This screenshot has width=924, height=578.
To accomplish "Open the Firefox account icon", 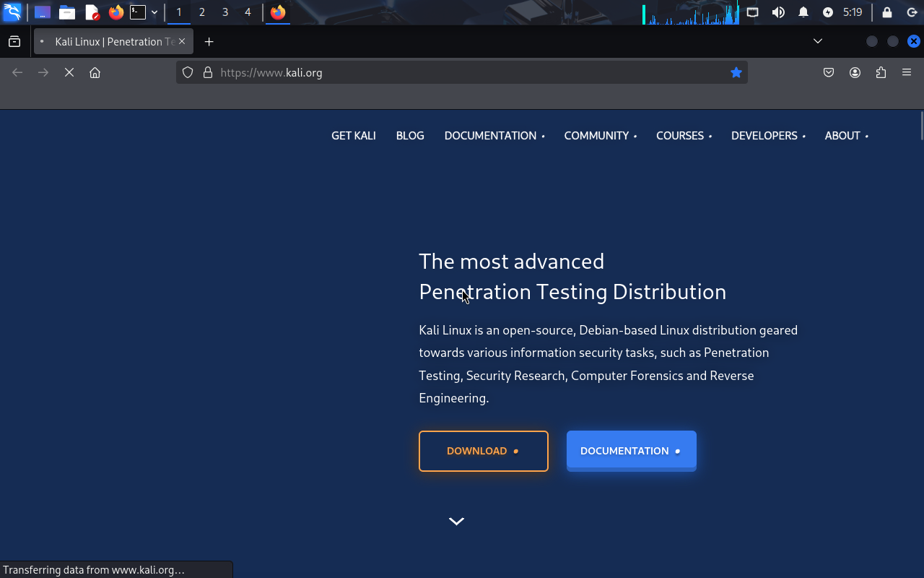I will [x=855, y=72].
